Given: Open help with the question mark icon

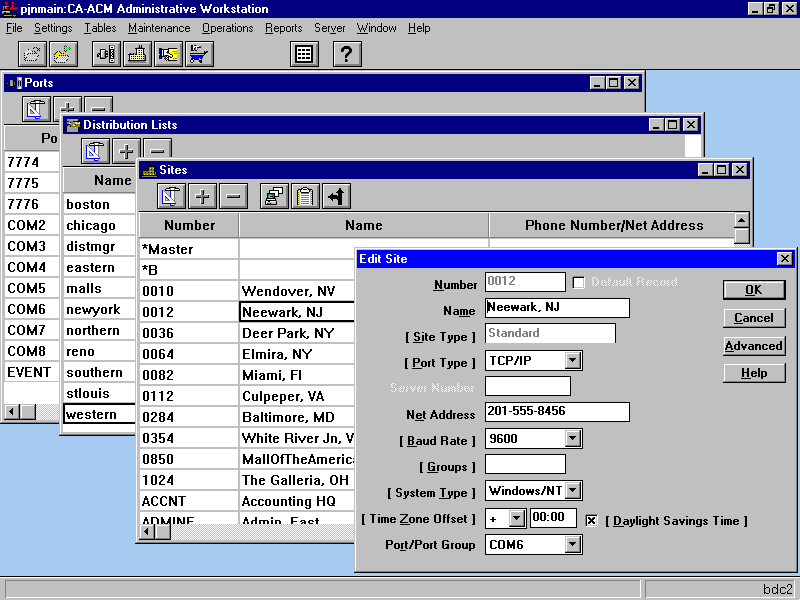Looking at the screenshot, I should 346,54.
